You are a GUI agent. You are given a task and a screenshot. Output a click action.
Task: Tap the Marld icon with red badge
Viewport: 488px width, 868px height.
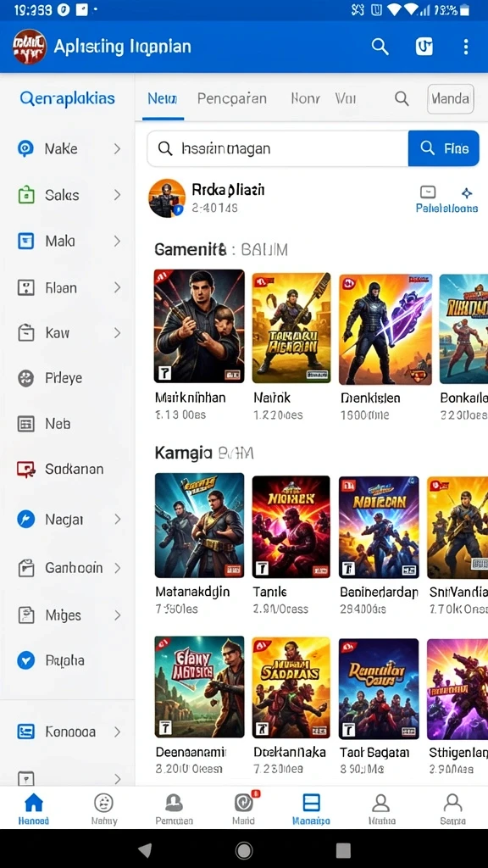coord(244,802)
